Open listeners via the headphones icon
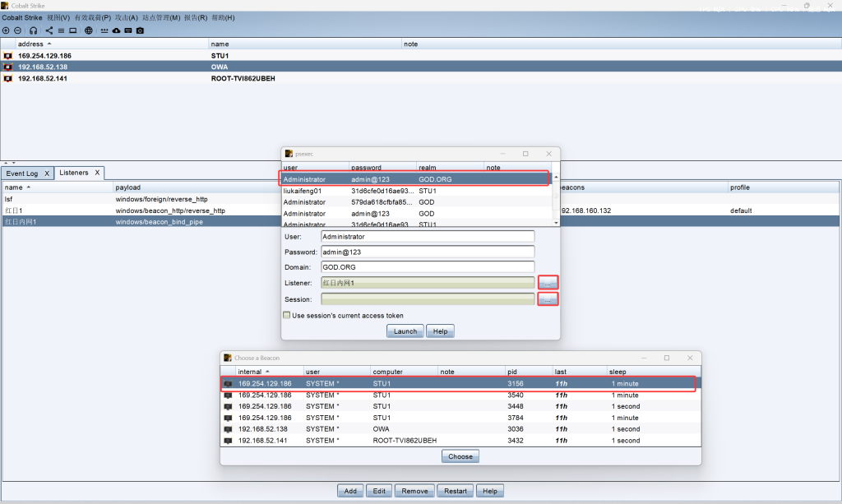This screenshot has height=504, width=842. coord(33,30)
